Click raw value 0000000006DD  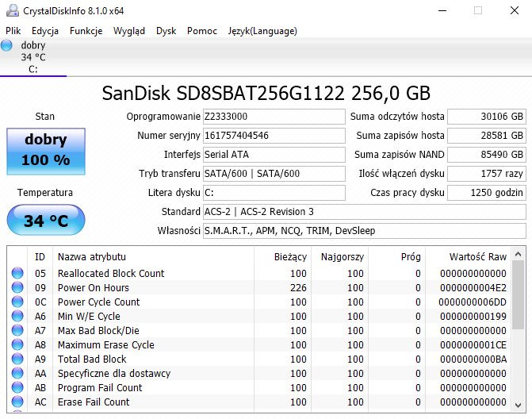point(473,302)
